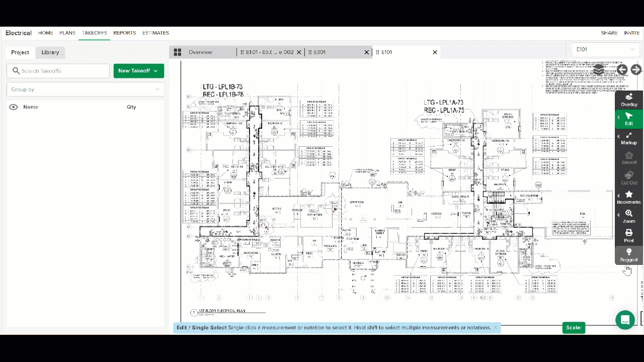The image size is (644, 362).
Task: Switch to the Library tab
Action: point(50,52)
